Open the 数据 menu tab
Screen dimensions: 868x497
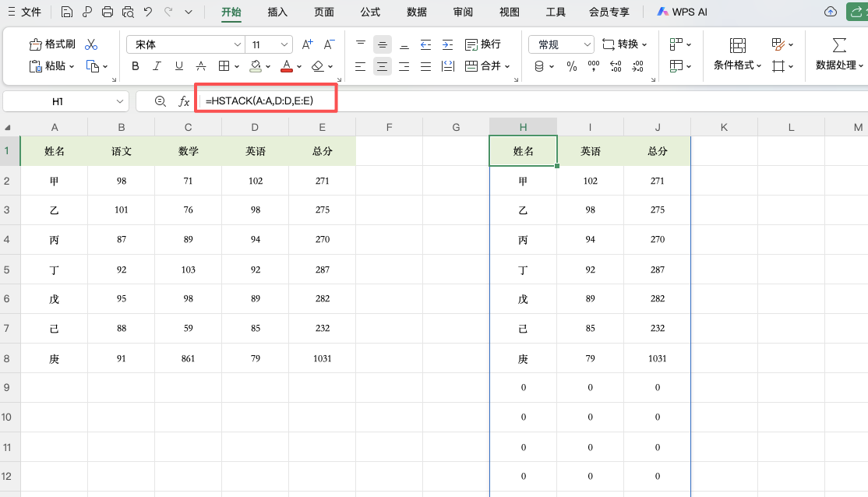(x=416, y=12)
